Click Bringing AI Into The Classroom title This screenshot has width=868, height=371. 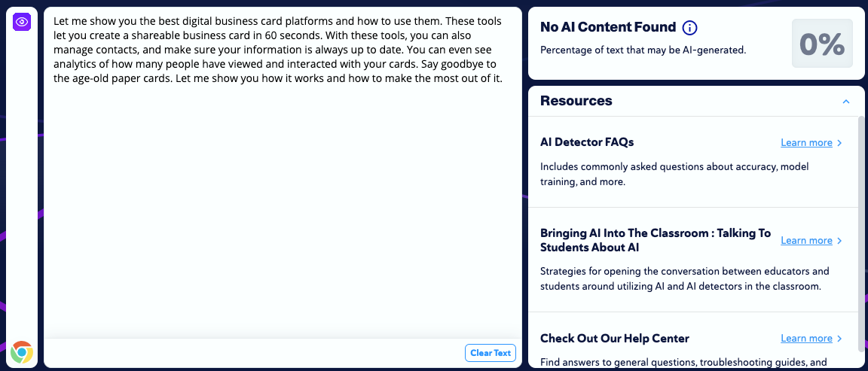(656, 240)
